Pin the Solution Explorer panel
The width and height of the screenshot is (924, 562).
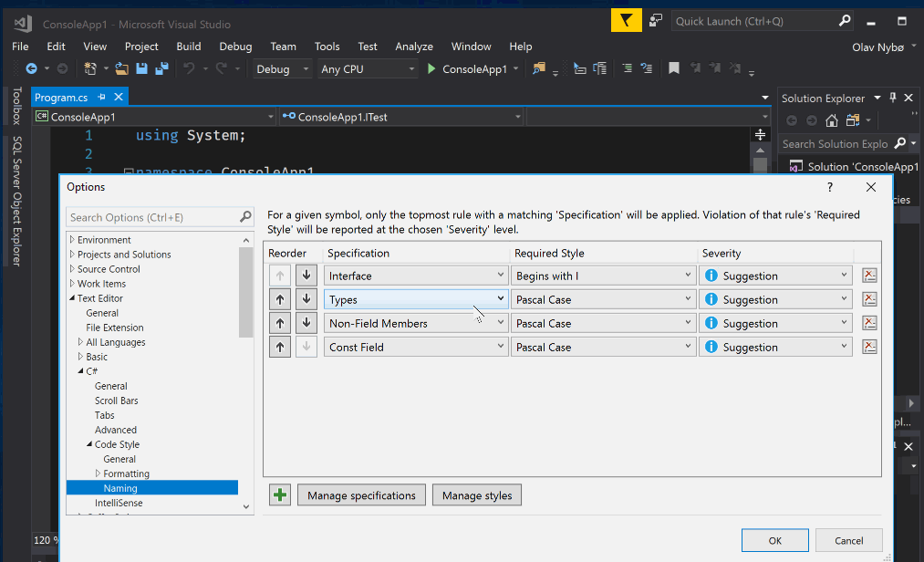892,98
